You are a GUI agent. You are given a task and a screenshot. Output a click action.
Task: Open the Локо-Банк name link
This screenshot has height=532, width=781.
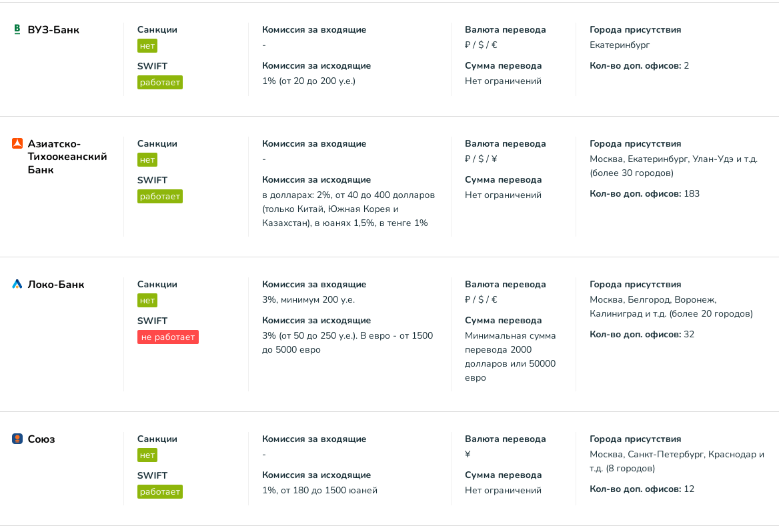56,285
